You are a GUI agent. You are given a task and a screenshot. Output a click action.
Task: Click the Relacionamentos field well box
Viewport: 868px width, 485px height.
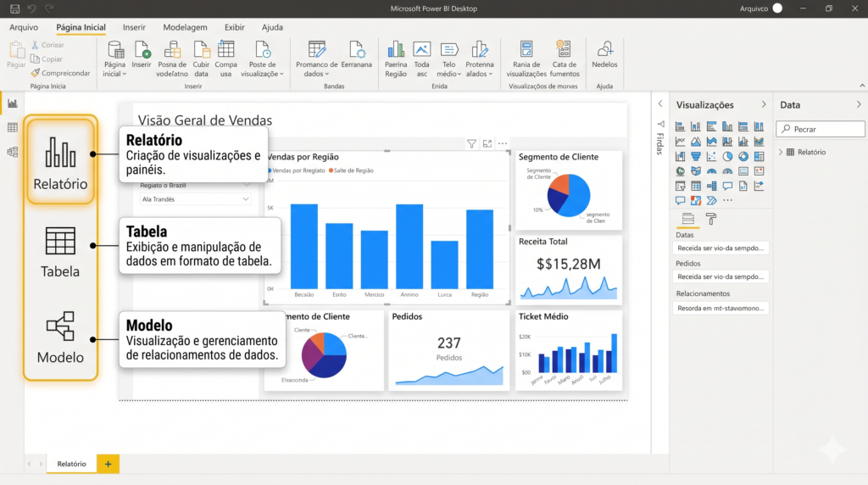click(721, 309)
